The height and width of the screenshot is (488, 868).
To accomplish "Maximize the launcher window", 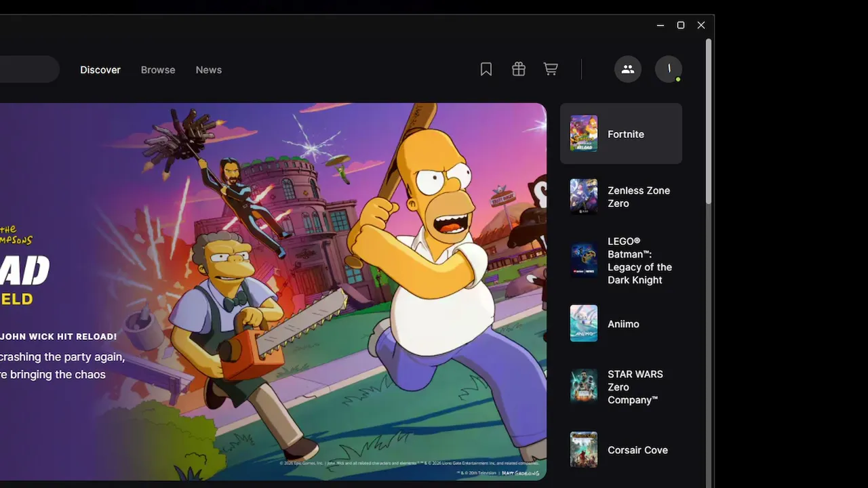I will [681, 25].
